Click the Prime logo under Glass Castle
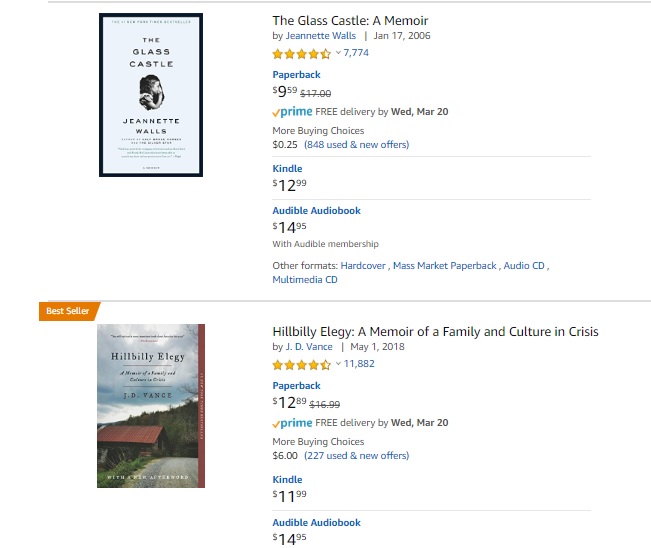The image size is (651, 548). 292,112
